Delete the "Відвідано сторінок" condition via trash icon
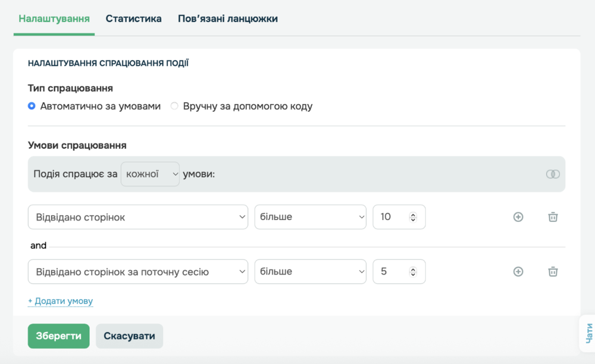This screenshot has height=364, width=595. pyautogui.click(x=552, y=216)
